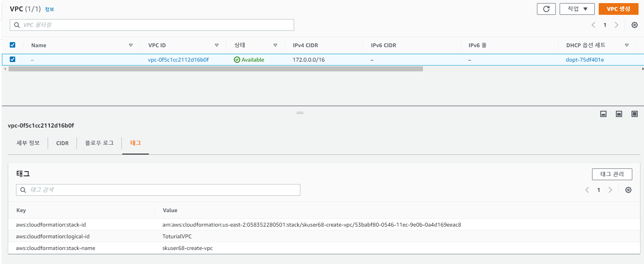This screenshot has width=644, height=264.
Task: Open the vpc-0f5c1cc2112d16b0f link
Action: click(x=178, y=60)
